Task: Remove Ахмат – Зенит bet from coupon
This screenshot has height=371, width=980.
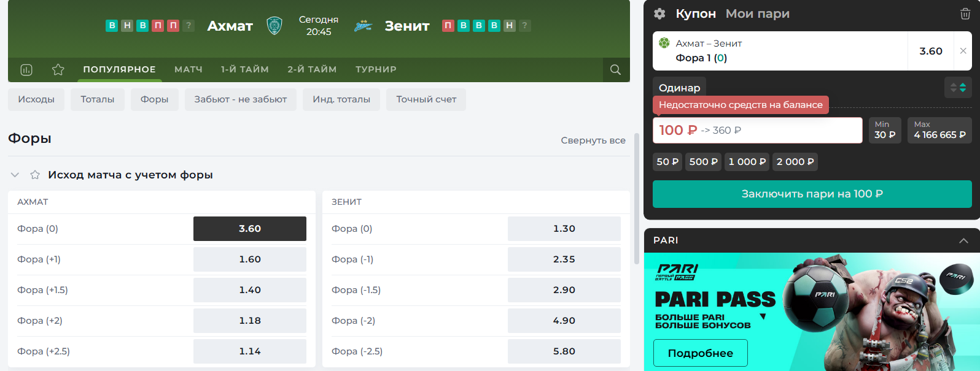Action: 963,51
